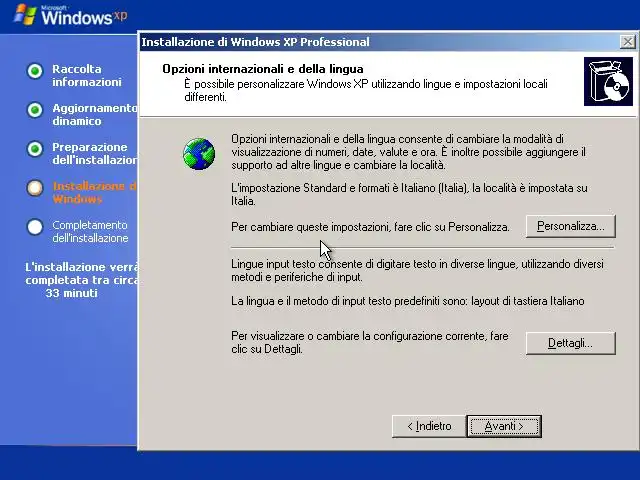The height and width of the screenshot is (480, 640).
Task: Click the Aggiornamento dinamico step indicator
Action: click(35, 110)
